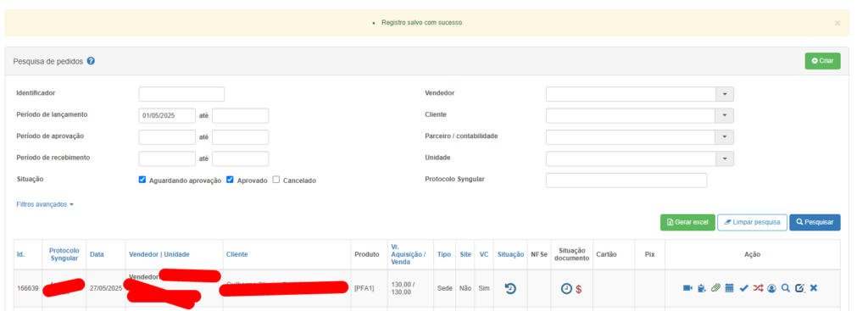
Task: Click the Gerar excel button
Action: 687,223
